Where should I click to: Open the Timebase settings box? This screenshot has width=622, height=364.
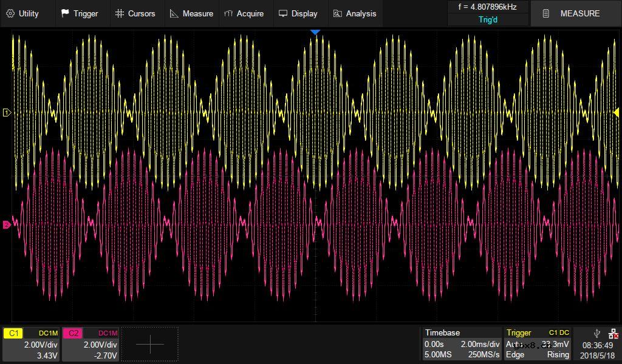pyautogui.click(x=462, y=344)
